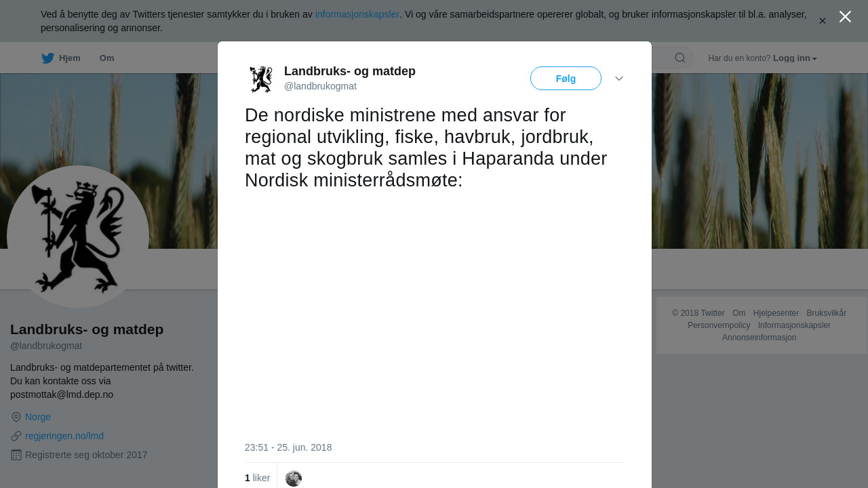The image size is (868, 488).
Task: Click the calendar icon beside registration date
Action: click(16, 455)
